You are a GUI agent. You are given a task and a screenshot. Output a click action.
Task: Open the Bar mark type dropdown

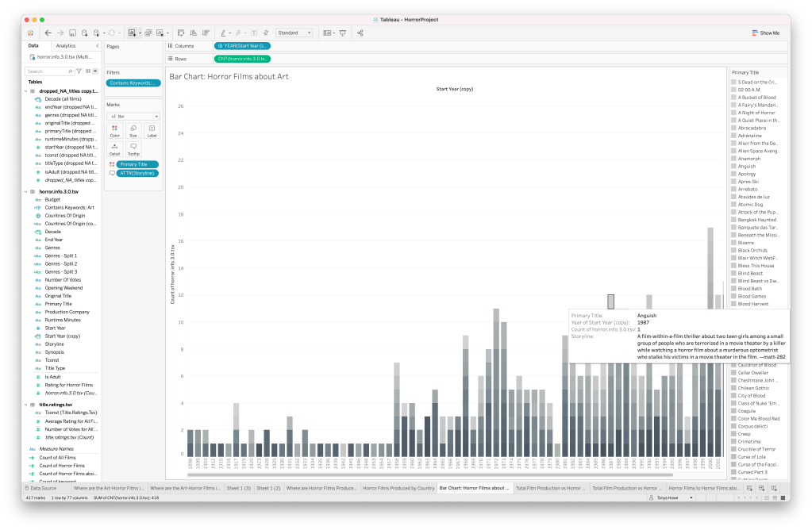coord(133,116)
